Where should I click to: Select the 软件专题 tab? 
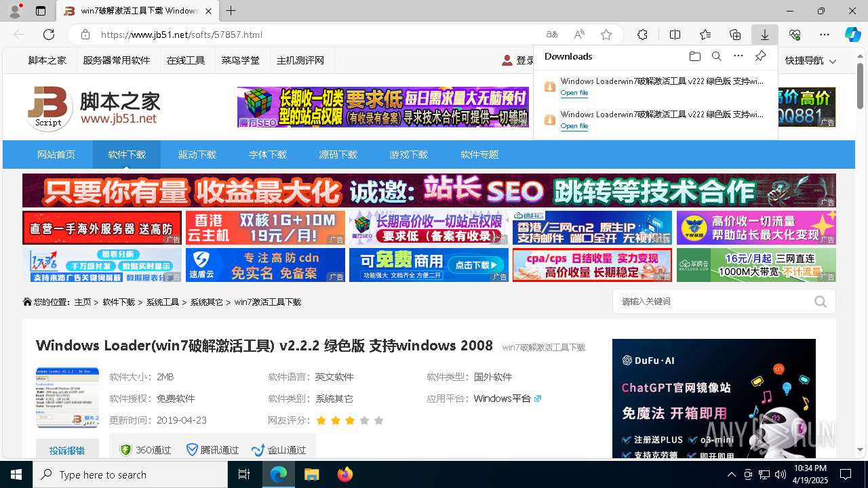479,155
